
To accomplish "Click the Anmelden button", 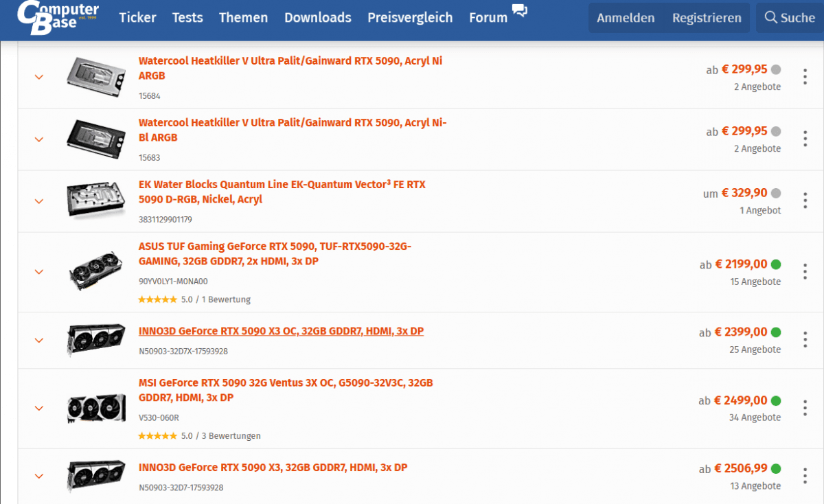I will pos(626,18).
